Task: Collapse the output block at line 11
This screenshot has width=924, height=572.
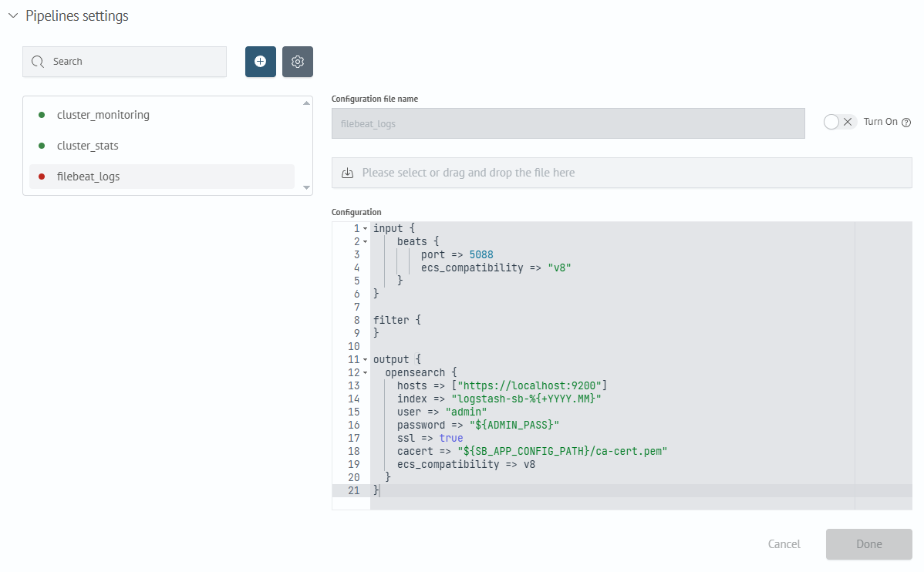Action: pos(365,360)
